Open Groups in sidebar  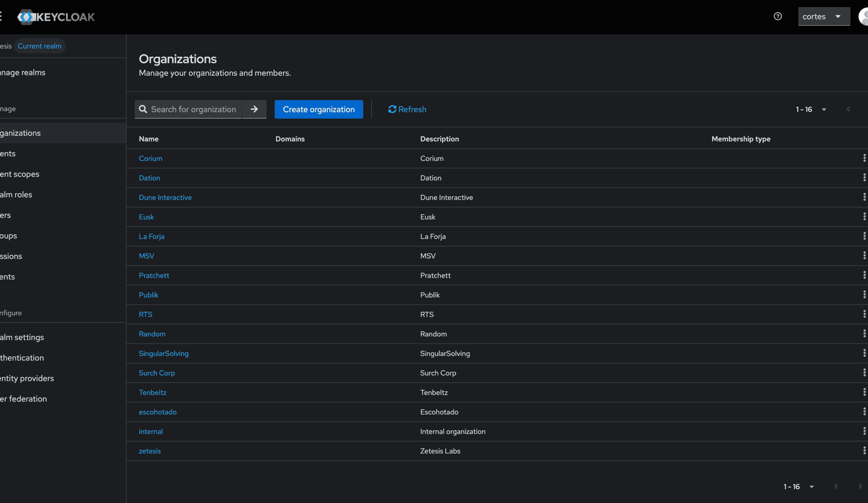(x=9, y=236)
